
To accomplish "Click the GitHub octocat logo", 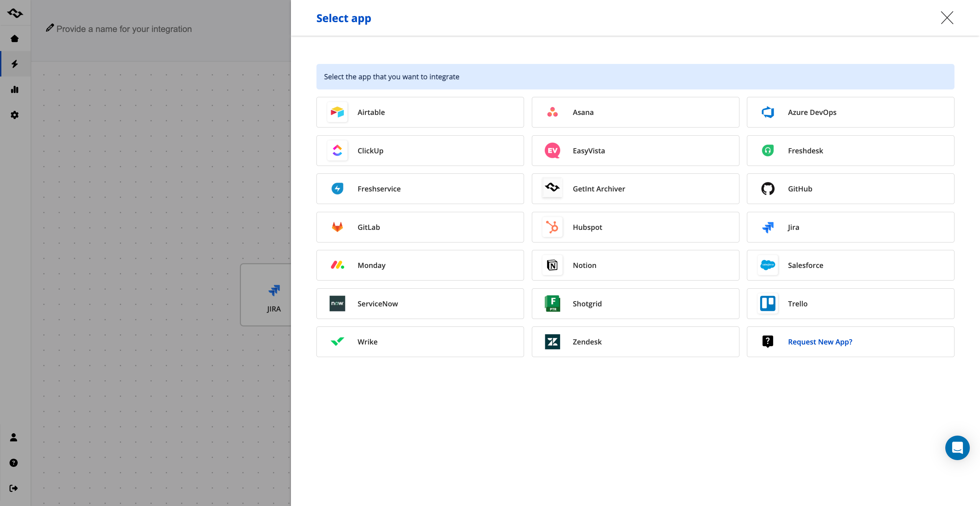I will (x=768, y=189).
